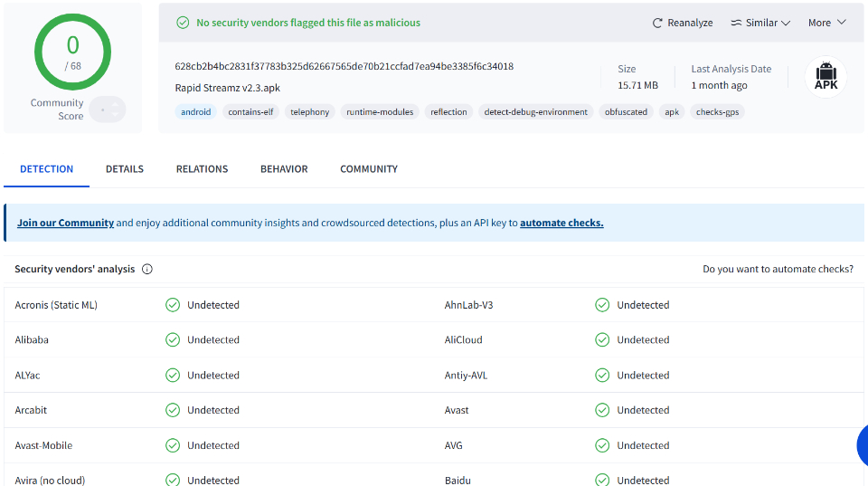Open the blue chat bubble at right edge
The width and height of the screenshot is (868, 486).
[863, 445]
